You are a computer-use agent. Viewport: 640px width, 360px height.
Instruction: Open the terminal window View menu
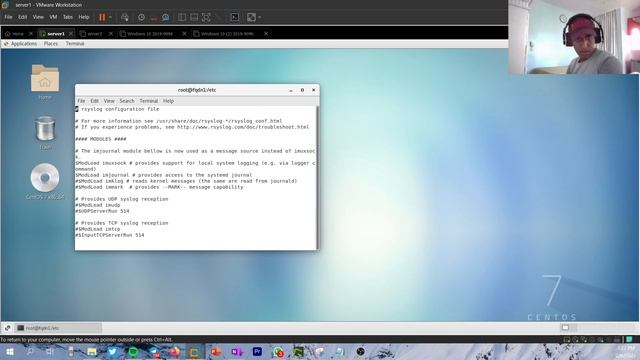coord(109,101)
